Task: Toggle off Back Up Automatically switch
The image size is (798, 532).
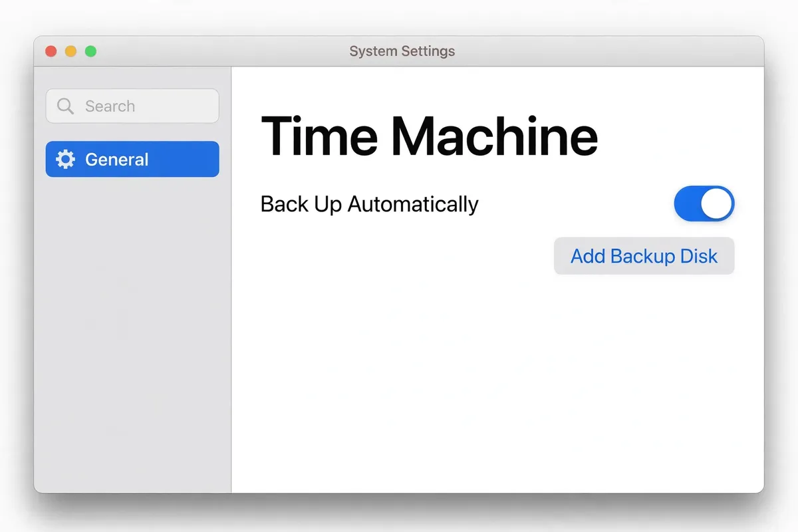Action: [704, 203]
